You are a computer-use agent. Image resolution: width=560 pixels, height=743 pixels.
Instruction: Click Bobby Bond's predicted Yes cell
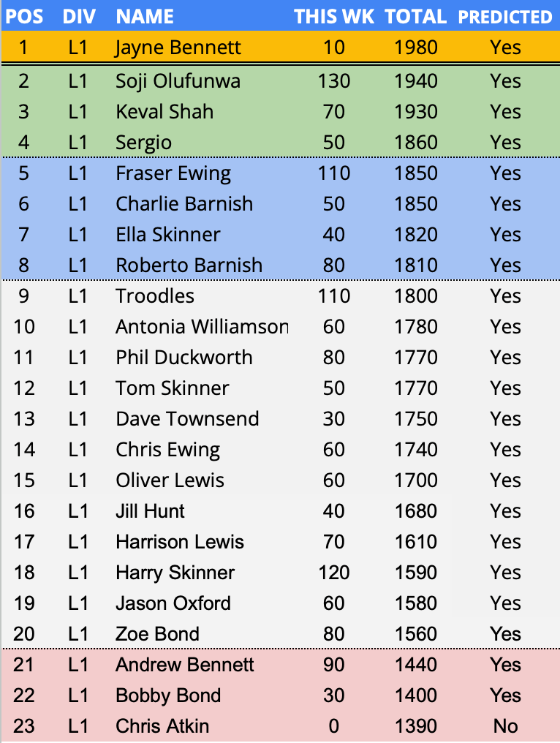[x=505, y=695]
